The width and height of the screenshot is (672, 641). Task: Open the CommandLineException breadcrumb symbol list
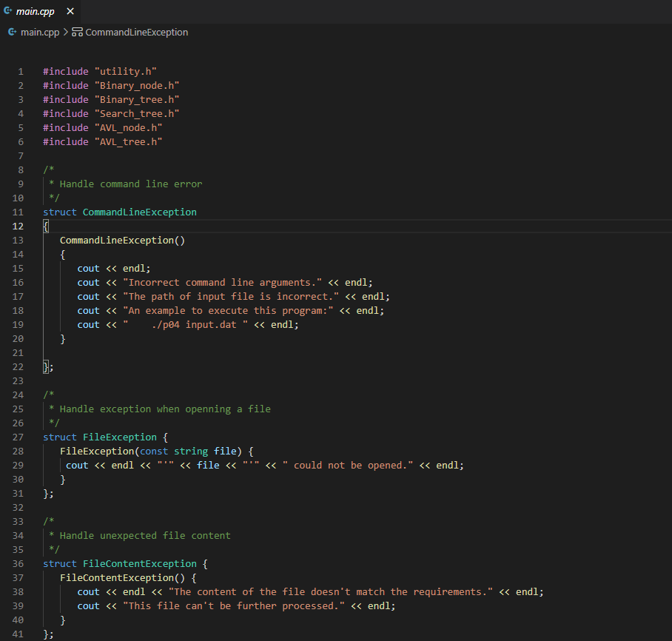137,33
